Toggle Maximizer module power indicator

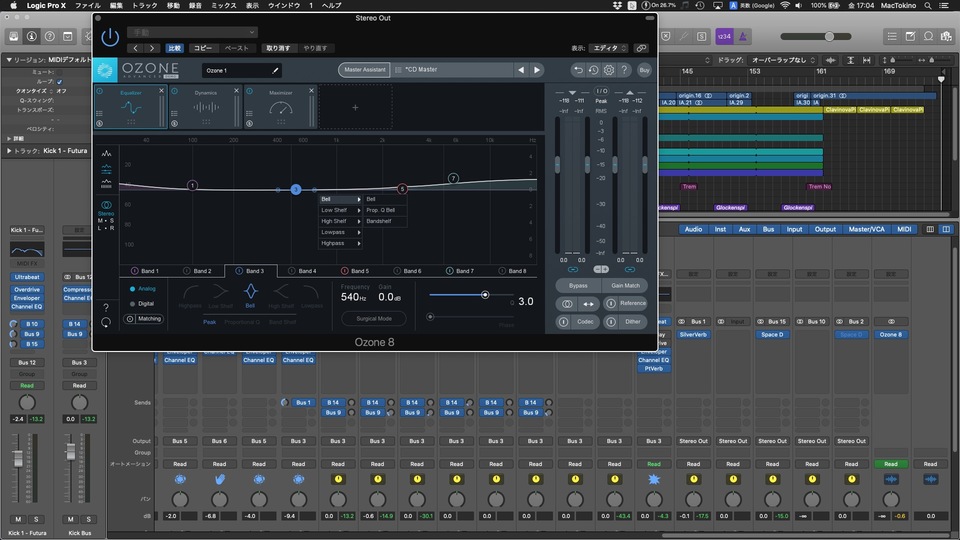[249, 91]
